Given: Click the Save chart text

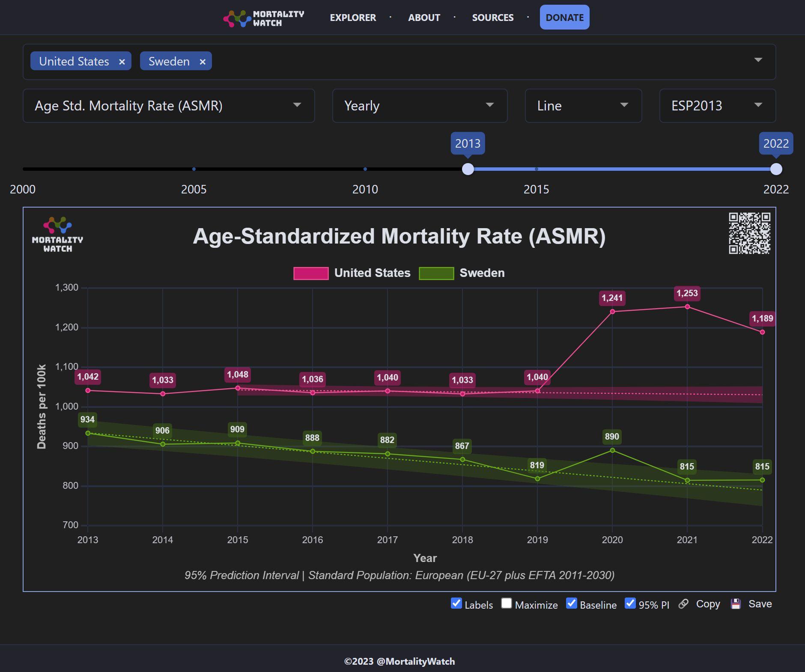Looking at the screenshot, I should 760,604.
